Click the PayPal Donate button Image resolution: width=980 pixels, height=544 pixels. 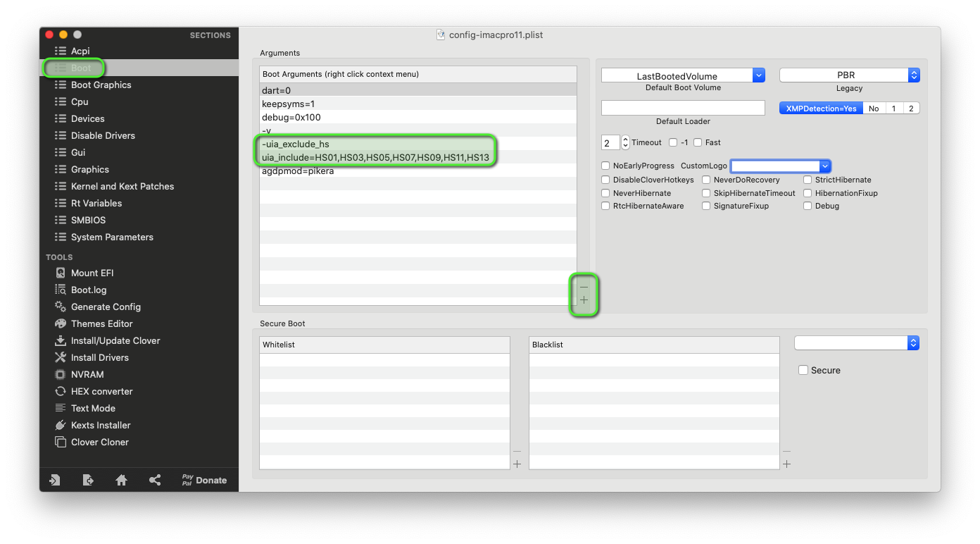204,480
